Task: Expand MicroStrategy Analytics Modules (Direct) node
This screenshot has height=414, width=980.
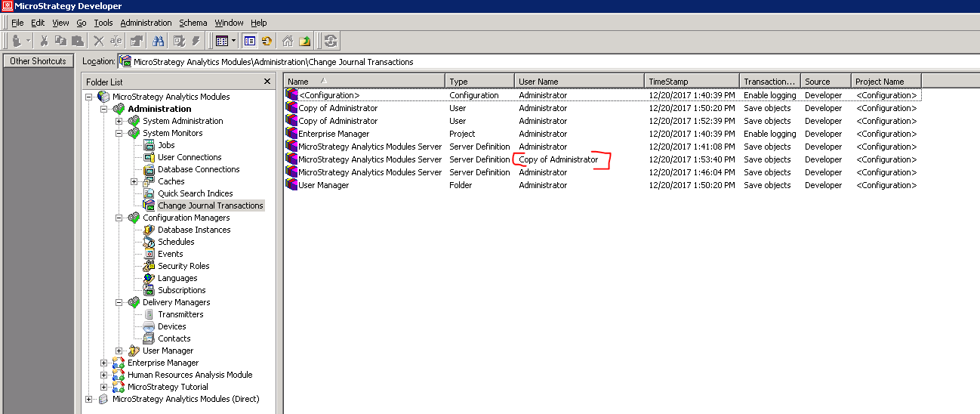Action: 89,399
